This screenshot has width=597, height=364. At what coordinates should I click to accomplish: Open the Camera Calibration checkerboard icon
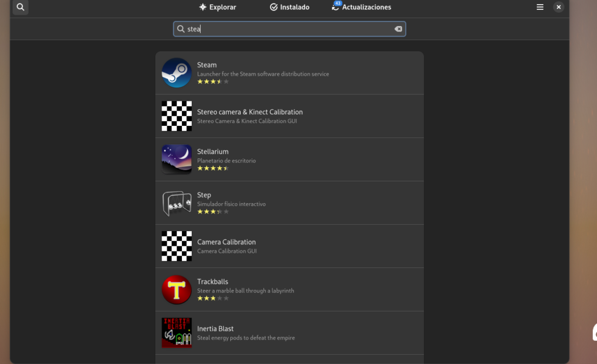176,246
